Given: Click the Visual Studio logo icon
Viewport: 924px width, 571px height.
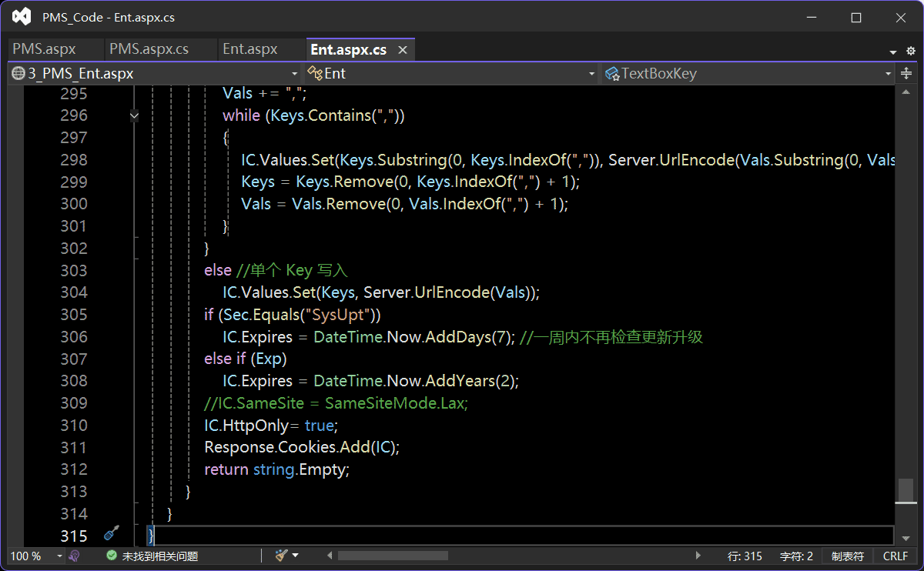Looking at the screenshot, I should (x=22, y=17).
